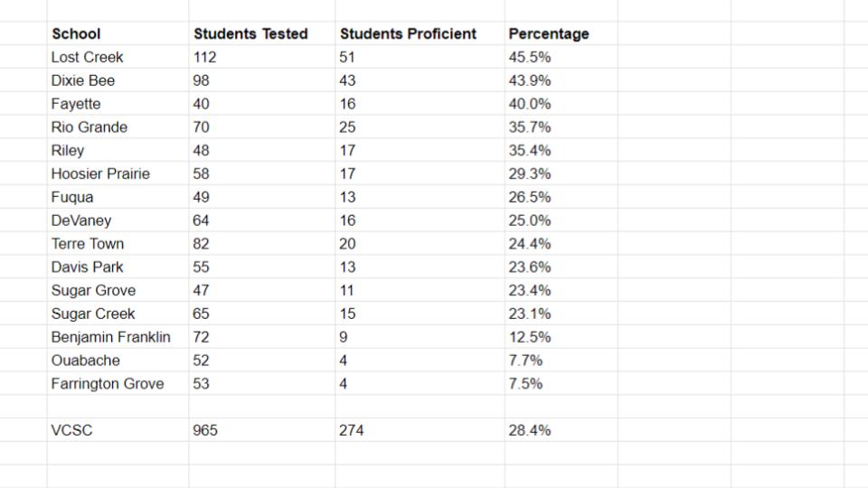The image size is (868, 488).
Task: Click Rio Grande's students tested value 70
Action: 201,127
